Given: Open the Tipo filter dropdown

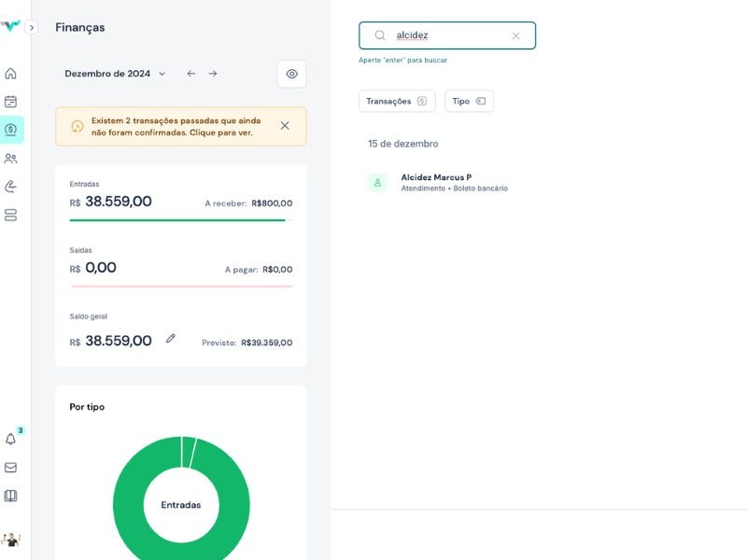Looking at the screenshot, I should pyautogui.click(x=469, y=101).
